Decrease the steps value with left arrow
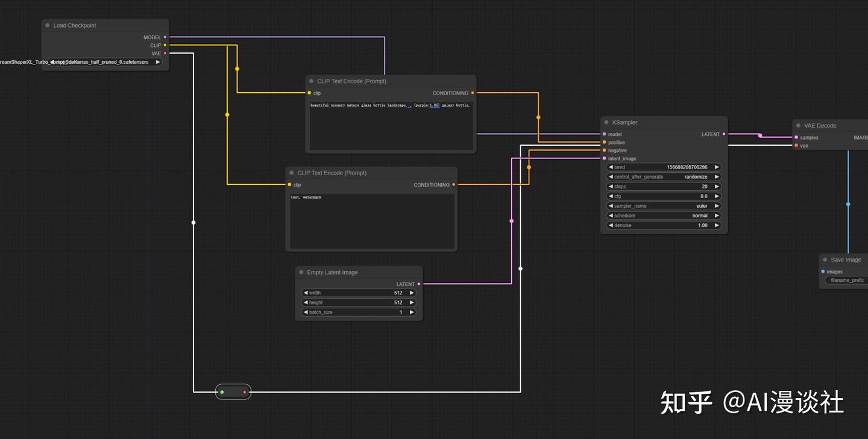Screen dimensions: 868x439 pos(610,187)
